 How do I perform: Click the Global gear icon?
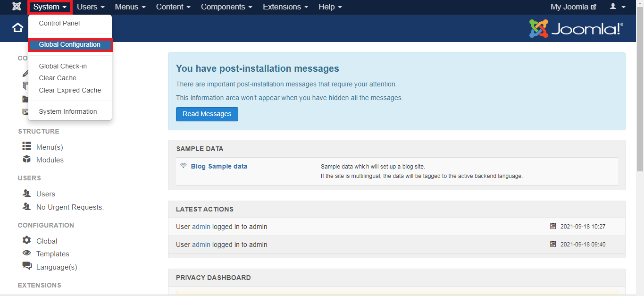pyautogui.click(x=26, y=240)
